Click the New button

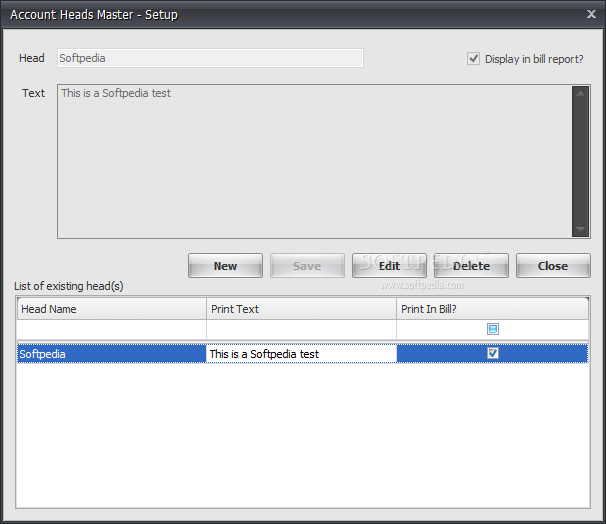pos(225,265)
